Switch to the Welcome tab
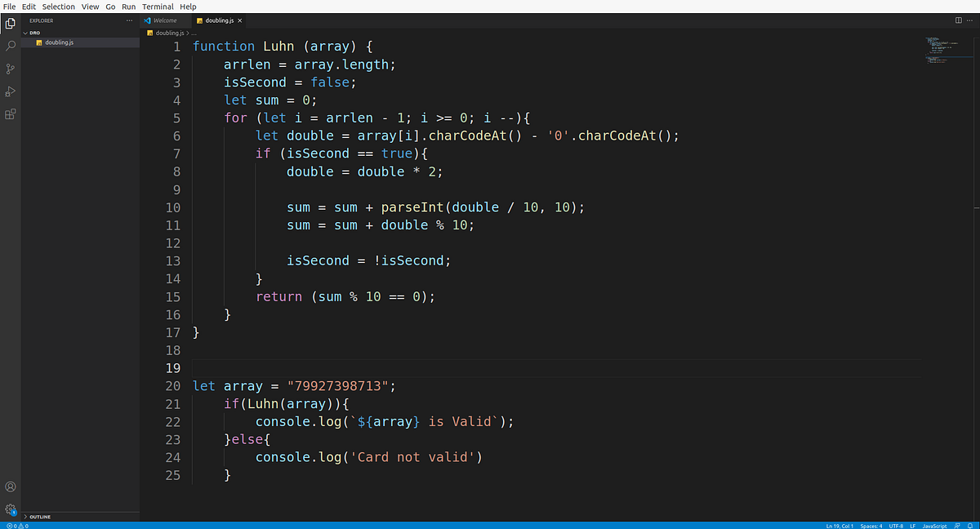This screenshot has height=529, width=980. point(163,20)
